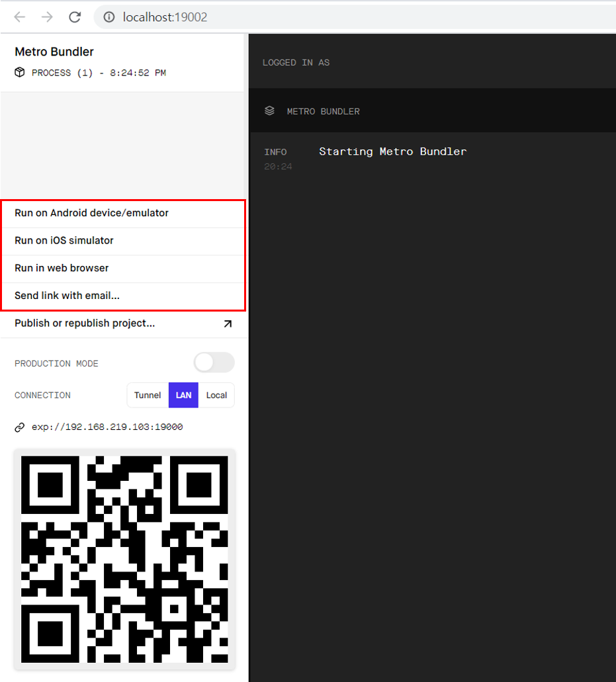The width and height of the screenshot is (616, 682).
Task: Click the localhost:19002 address bar
Action: (x=355, y=17)
